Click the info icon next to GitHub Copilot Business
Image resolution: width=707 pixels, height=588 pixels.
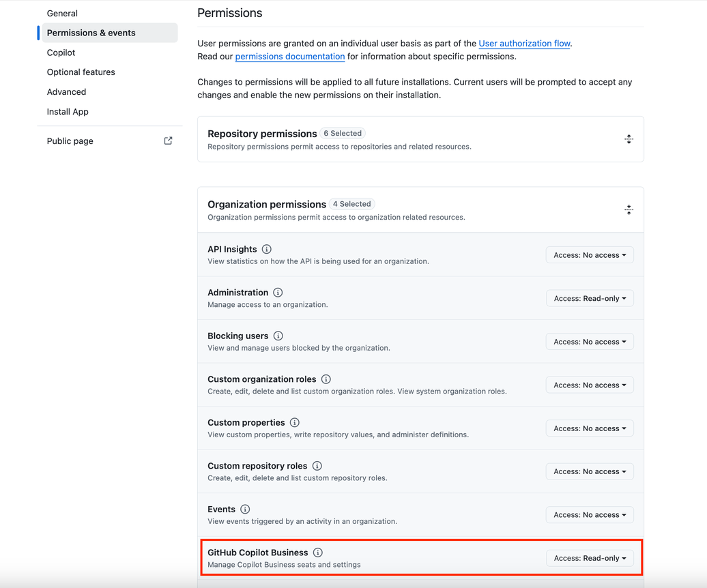pos(317,553)
